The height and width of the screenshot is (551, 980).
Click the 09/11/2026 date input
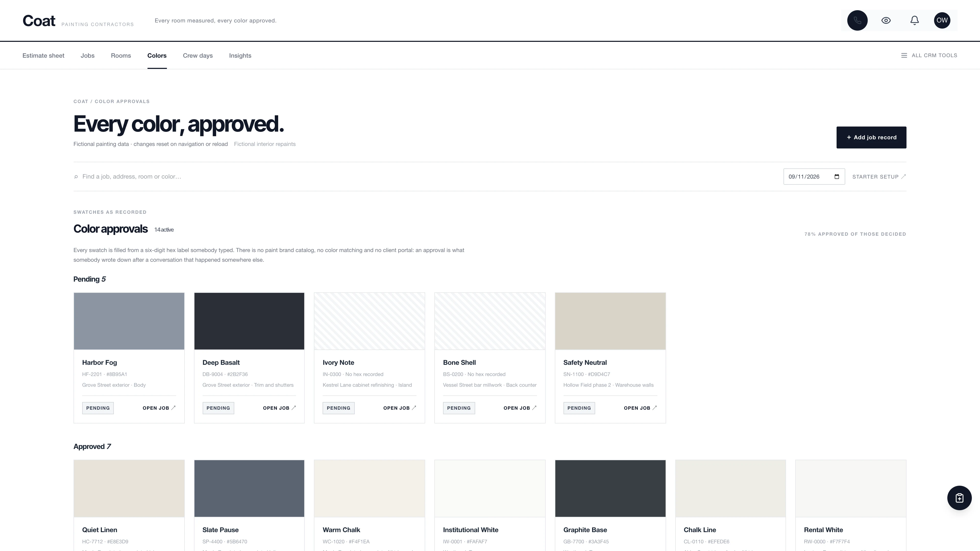pos(814,177)
